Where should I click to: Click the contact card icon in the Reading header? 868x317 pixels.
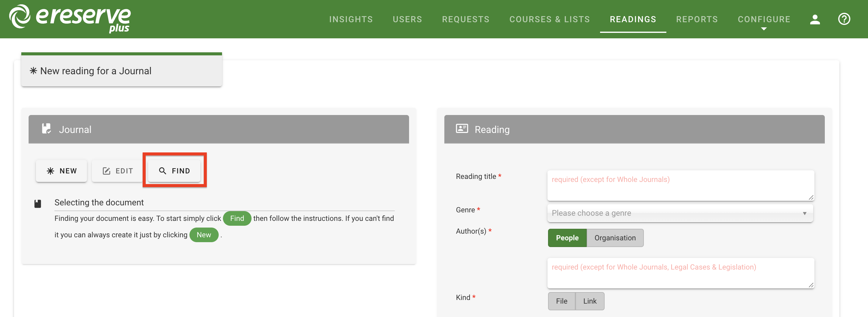462,129
